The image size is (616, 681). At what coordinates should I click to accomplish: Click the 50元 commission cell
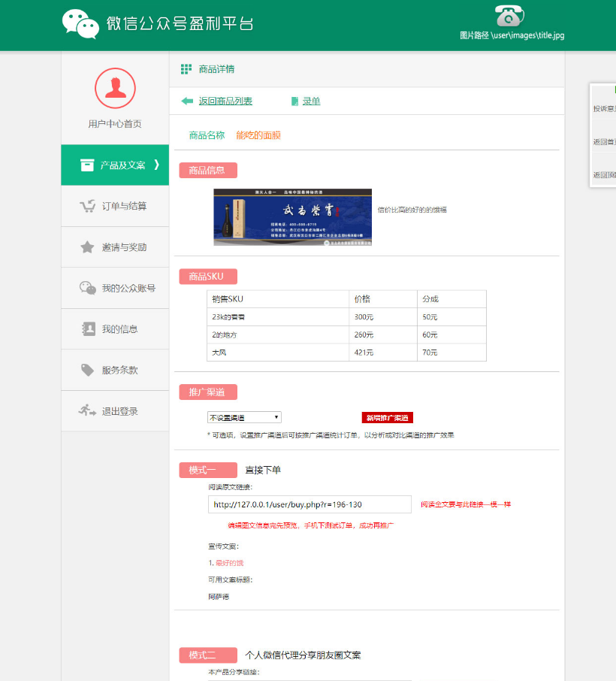coord(451,317)
